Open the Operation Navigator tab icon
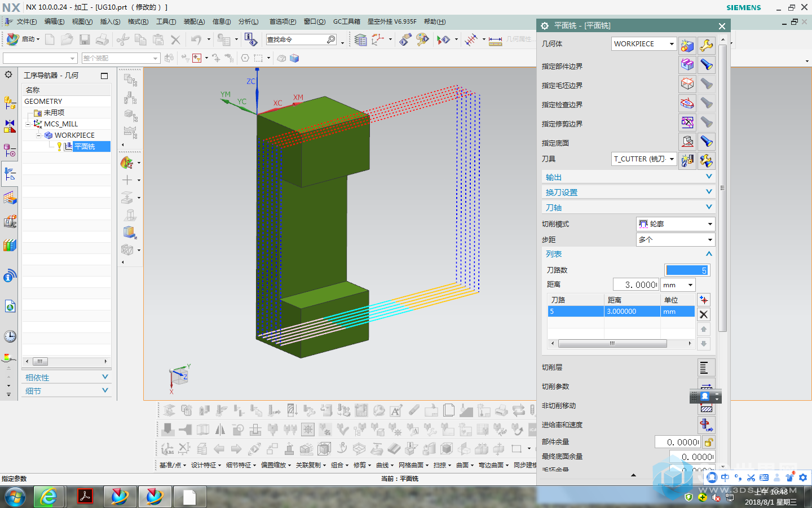This screenshot has width=812, height=508. point(10,174)
